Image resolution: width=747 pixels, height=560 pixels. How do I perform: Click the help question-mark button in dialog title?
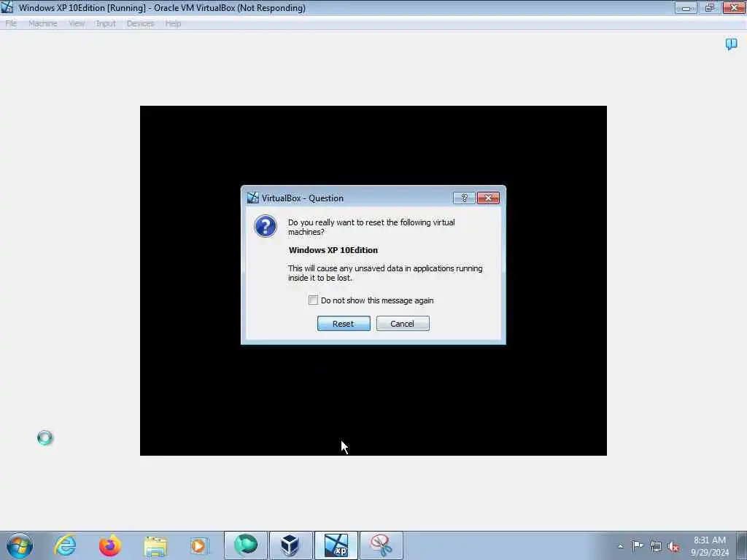(x=464, y=198)
